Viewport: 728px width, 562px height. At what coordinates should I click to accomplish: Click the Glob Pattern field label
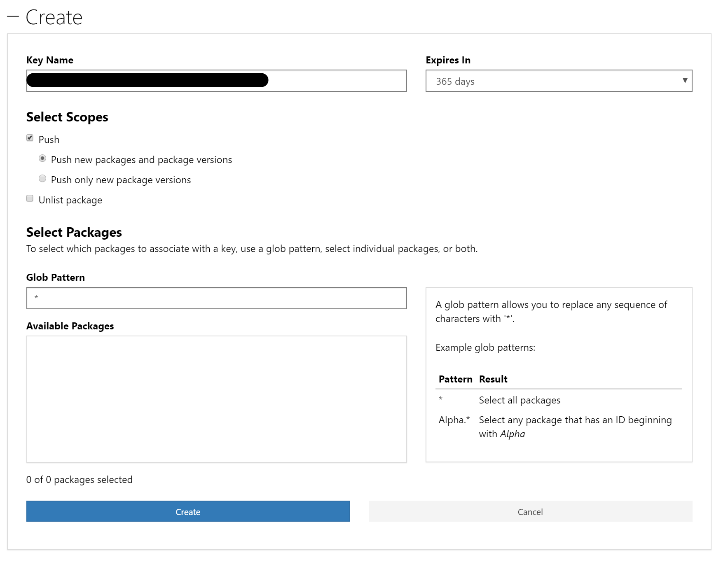(x=56, y=278)
